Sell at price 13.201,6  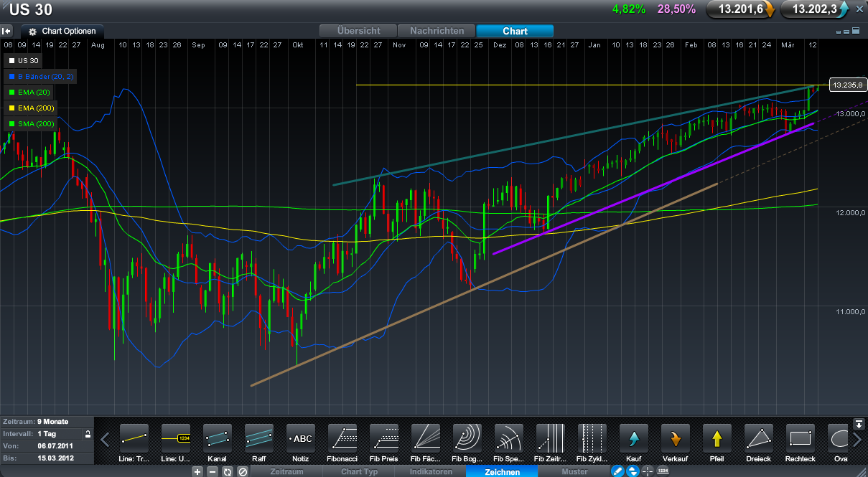click(741, 9)
